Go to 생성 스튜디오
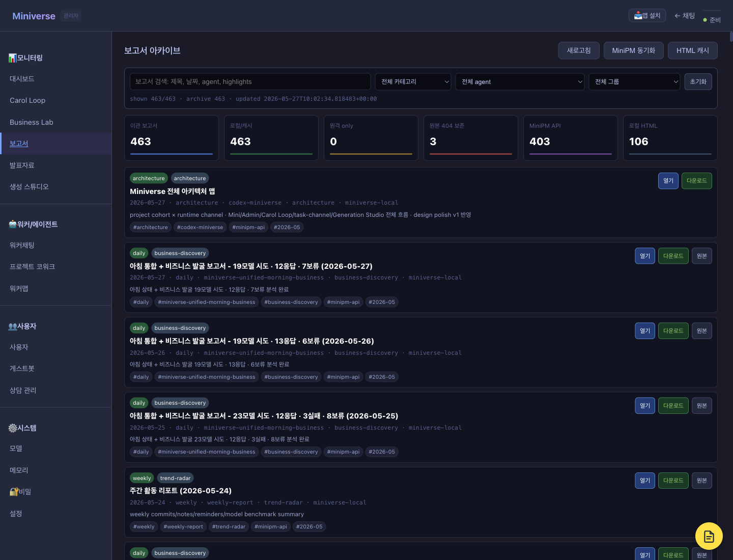Image resolution: width=733 pixels, height=560 pixels. [x=56, y=187]
